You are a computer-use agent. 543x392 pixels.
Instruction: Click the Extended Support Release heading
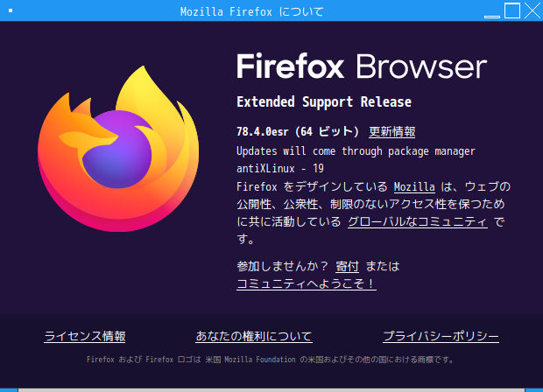tap(324, 102)
